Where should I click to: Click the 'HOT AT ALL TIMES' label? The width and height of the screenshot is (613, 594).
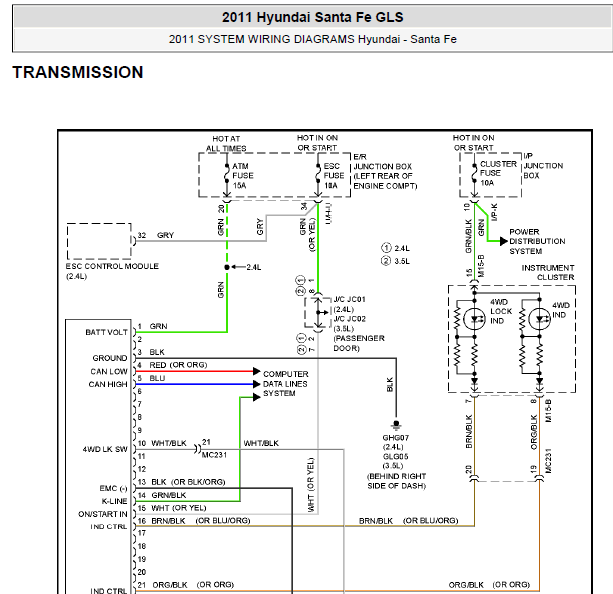pos(226,144)
